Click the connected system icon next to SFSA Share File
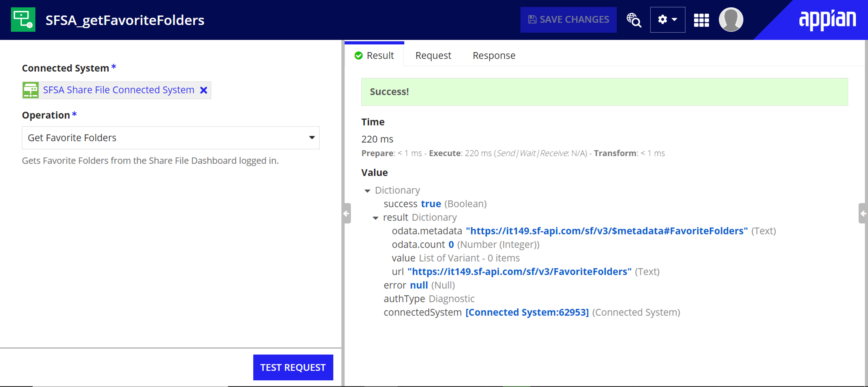Viewport: 868px width, 387px height. click(x=31, y=90)
